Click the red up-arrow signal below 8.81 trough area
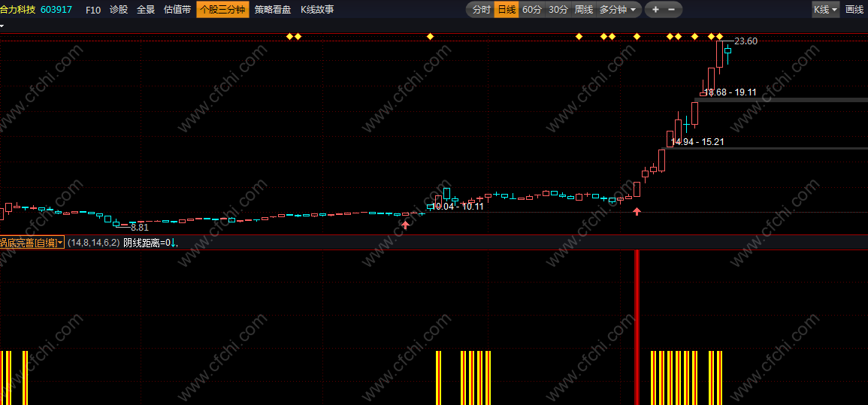868x405 pixels. point(405,225)
